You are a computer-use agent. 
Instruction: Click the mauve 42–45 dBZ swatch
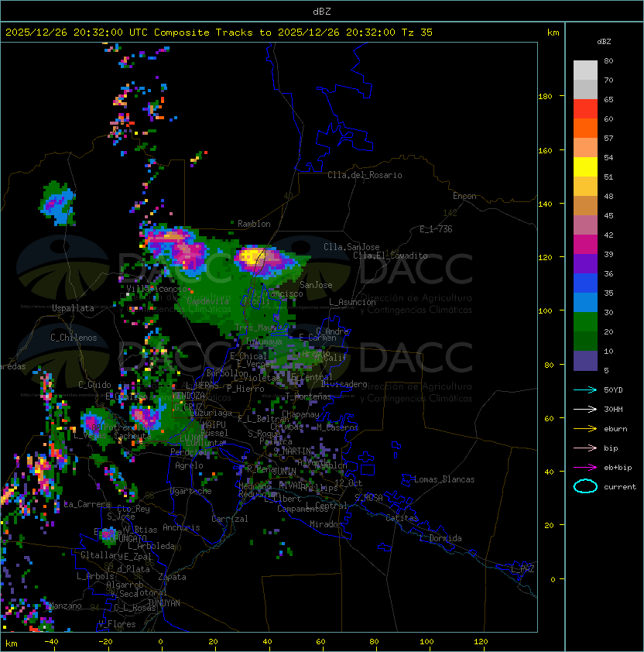[585, 225]
